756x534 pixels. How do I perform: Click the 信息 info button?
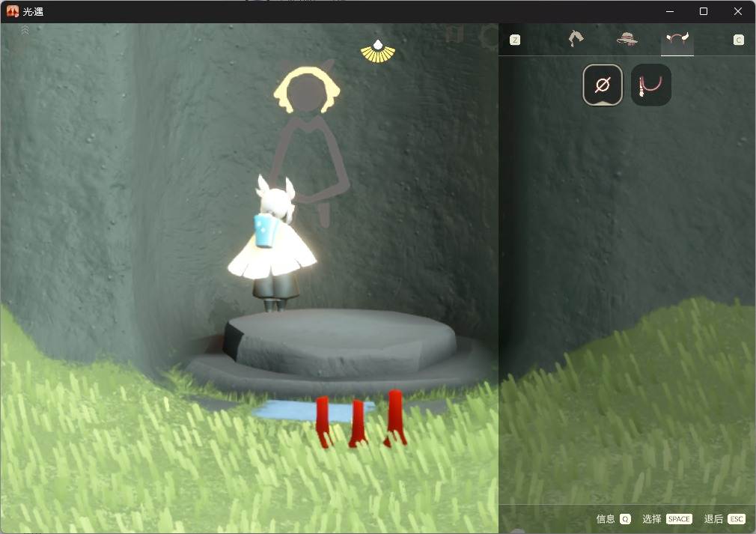(613, 519)
